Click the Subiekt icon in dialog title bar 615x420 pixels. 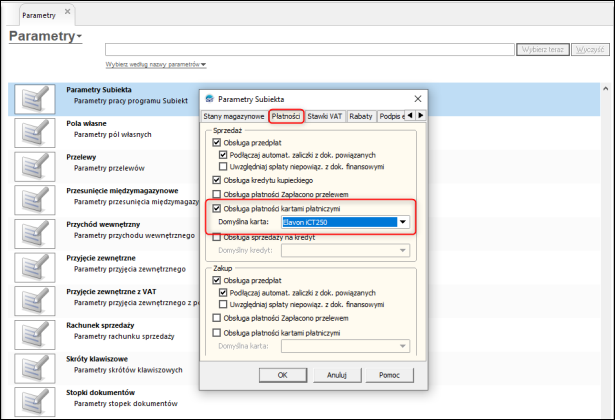210,99
